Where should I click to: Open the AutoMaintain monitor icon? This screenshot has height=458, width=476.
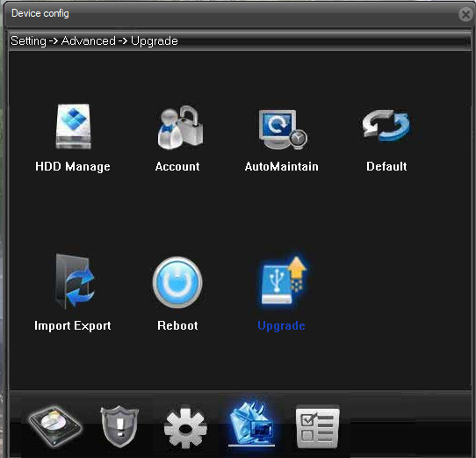click(283, 129)
